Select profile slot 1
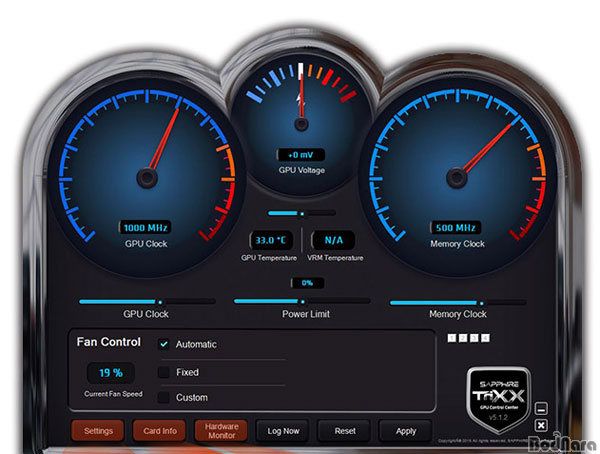Viewport: 600px width, 454px height. pyautogui.click(x=452, y=338)
